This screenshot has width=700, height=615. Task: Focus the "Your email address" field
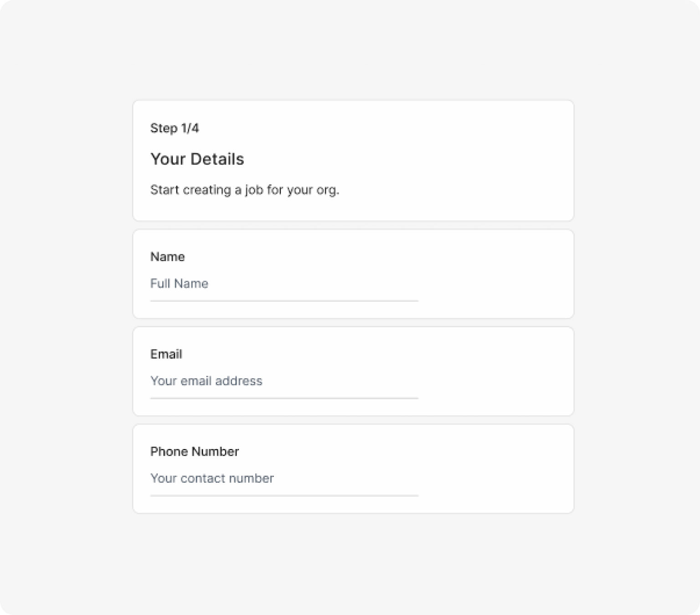283,381
